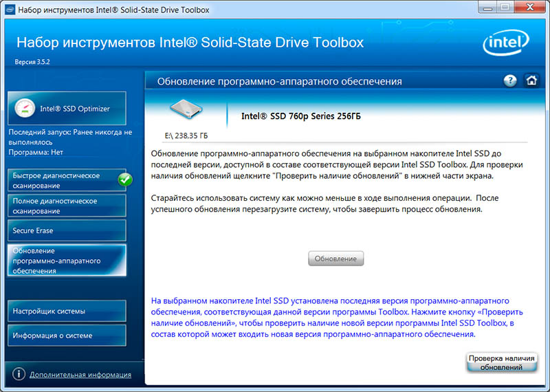Click the green checkmark on quick scan
This screenshot has height=392, width=550.
pos(125,179)
